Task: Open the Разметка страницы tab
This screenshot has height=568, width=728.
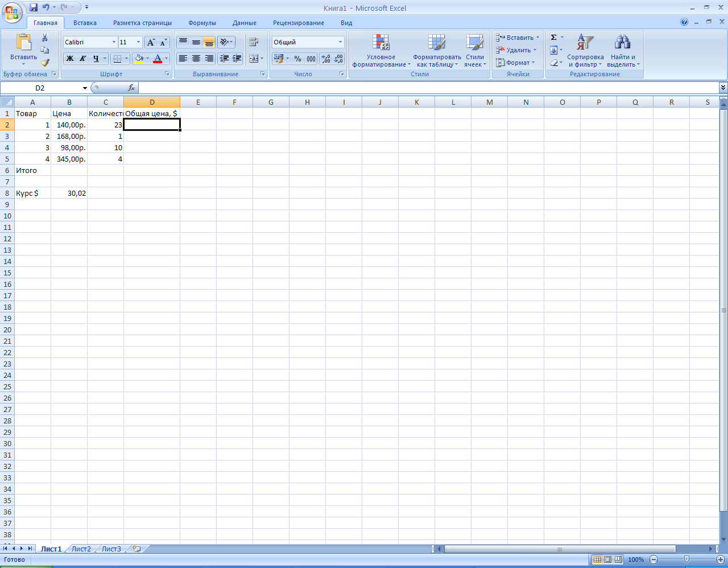Action: (142, 23)
